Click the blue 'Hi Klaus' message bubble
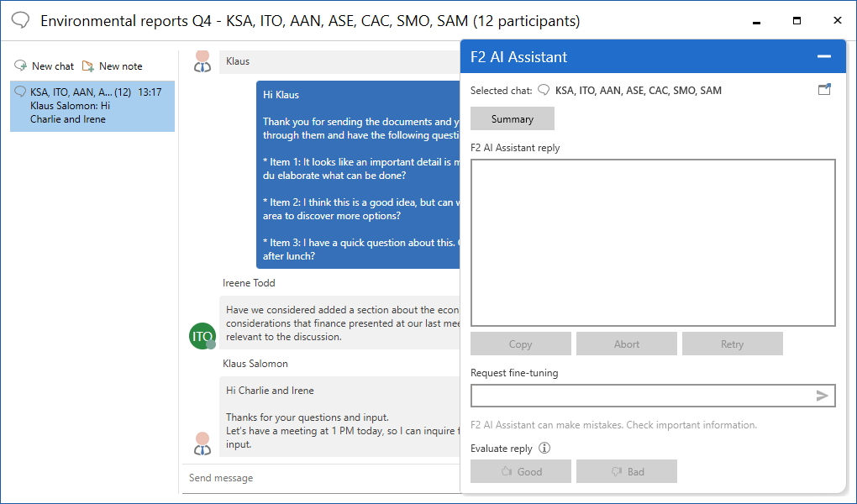857x504 pixels. pos(359,175)
